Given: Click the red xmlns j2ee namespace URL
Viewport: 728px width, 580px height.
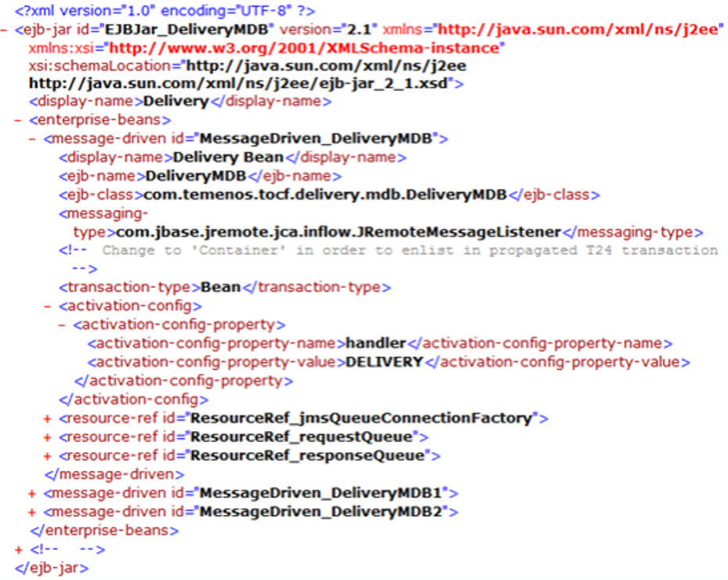Looking at the screenshot, I should pos(579,31).
